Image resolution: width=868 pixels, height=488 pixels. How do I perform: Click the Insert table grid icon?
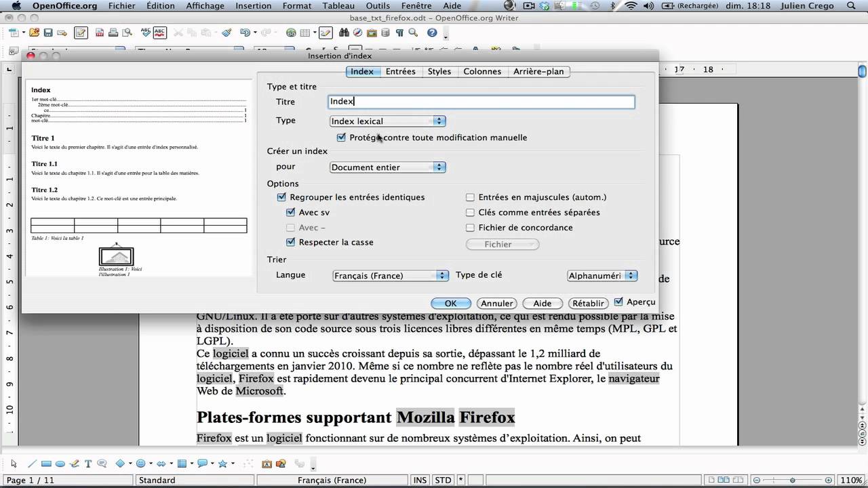[x=305, y=33]
